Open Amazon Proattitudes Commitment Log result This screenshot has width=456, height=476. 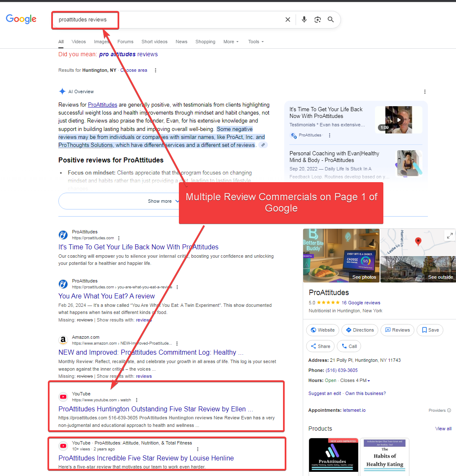[x=151, y=353]
